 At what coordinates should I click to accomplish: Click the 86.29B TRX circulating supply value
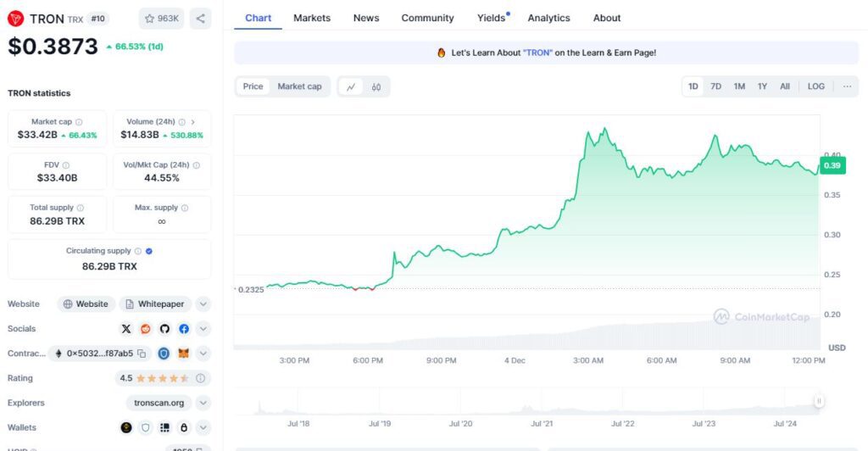tap(109, 266)
